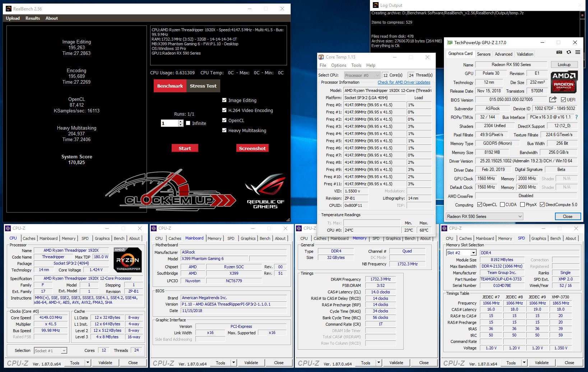Screen dimensions: 588x372
Task: Click the Log Output window vertical scrollbar
Action: tap(582, 25)
